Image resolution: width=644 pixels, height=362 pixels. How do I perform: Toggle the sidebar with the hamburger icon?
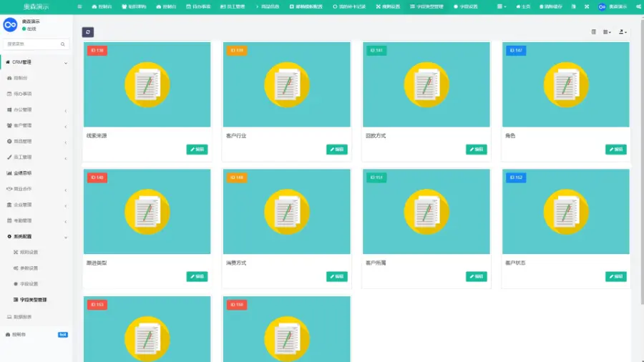pyautogui.click(x=79, y=6)
